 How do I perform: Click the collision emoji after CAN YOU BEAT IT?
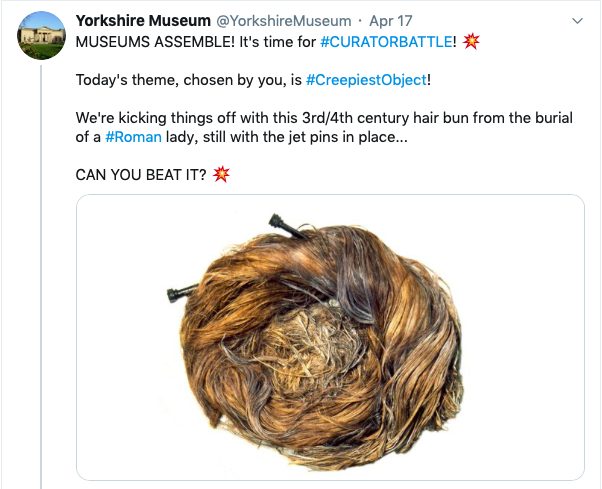(221, 175)
